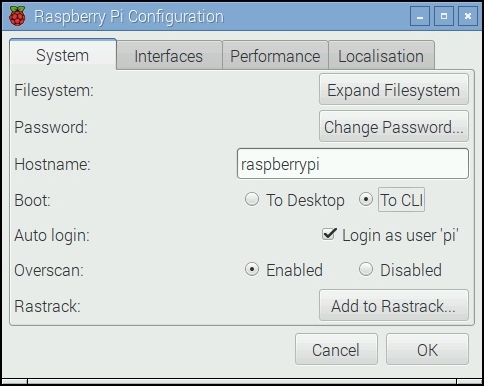The image size is (484, 386).
Task: Go to the Localisation tab
Action: (381, 56)
